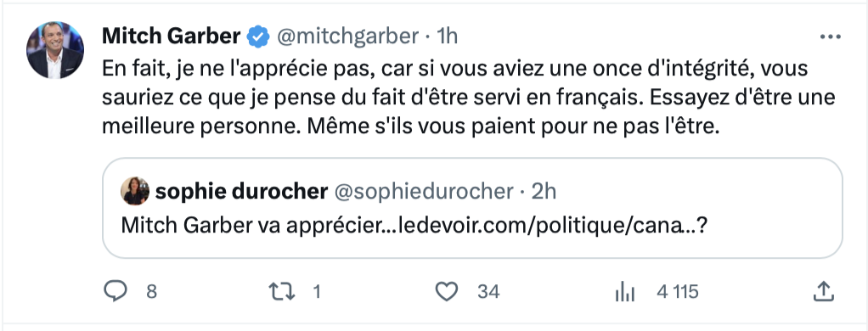This screenshot has height=331, width=868.
Task: Click the reply speech bubble icon
Action: click(x=116, y=291)
